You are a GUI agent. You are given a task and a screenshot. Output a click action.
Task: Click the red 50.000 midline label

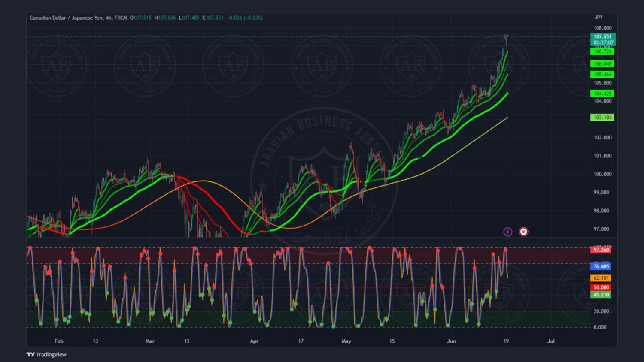(601, 287)
